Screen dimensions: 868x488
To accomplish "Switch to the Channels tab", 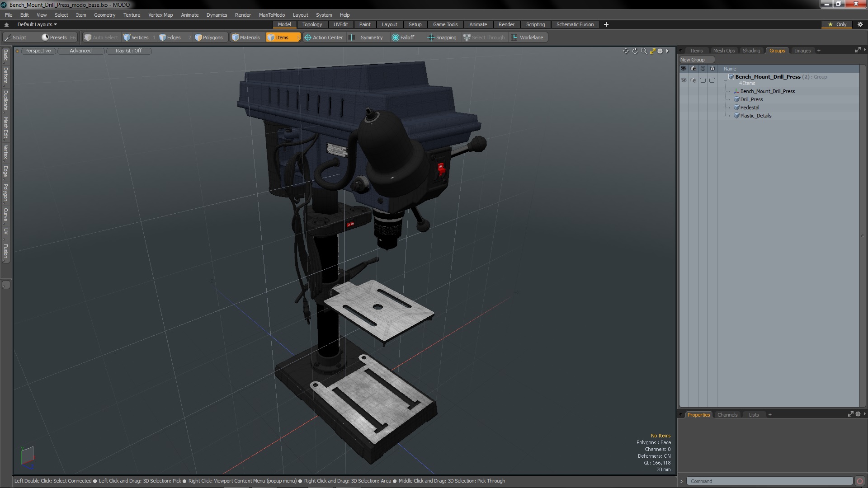I will pos(727,415).
